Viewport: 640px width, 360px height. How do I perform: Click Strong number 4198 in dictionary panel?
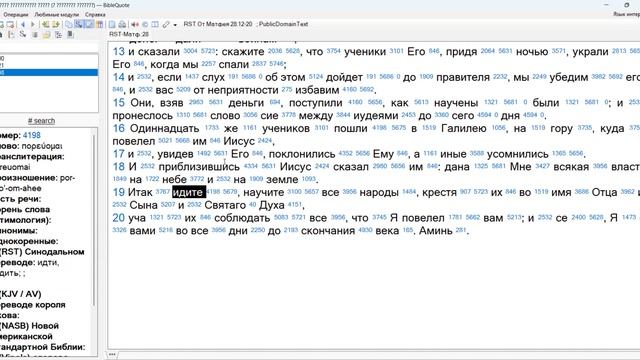pos(32,135)
